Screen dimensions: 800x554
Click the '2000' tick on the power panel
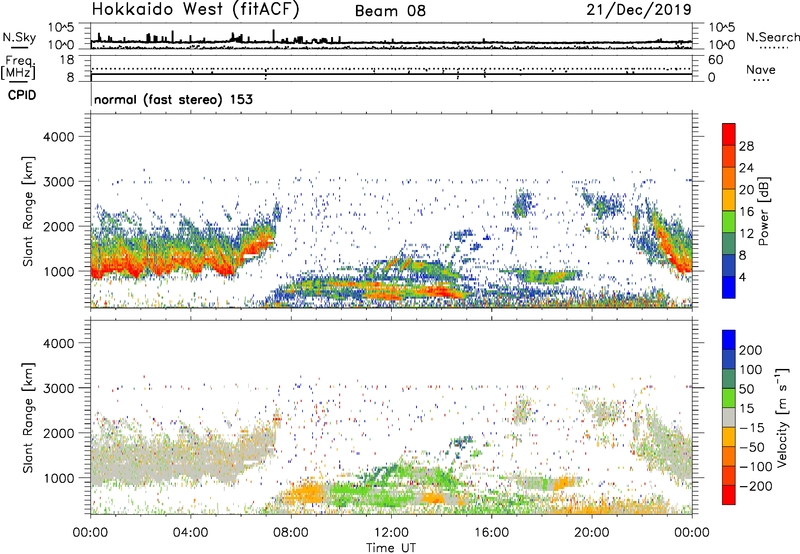[58, 226]
